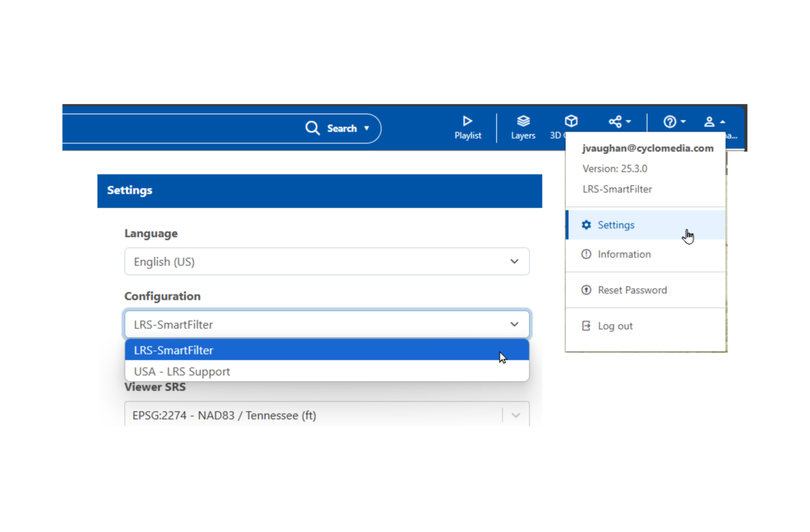Open the Layers panel
The image size is (810, 532).
[x=523, y=128]
